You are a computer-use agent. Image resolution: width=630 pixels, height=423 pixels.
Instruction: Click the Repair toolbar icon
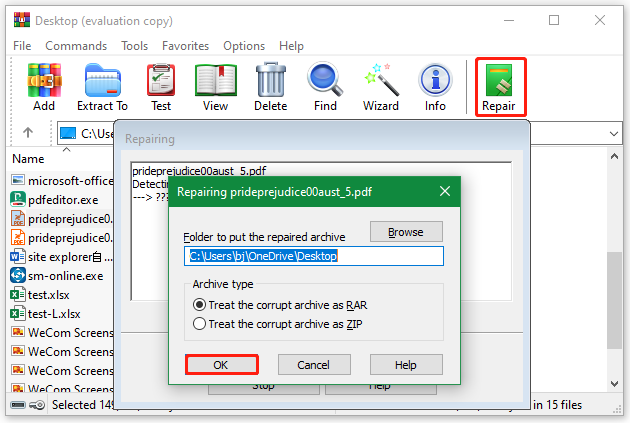pyautogui.click(x=499, y=86)
